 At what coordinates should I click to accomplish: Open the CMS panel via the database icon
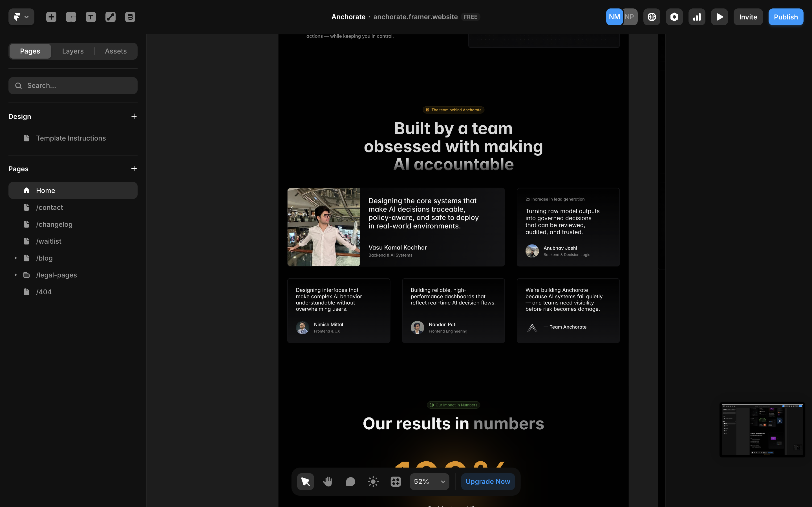130,16
